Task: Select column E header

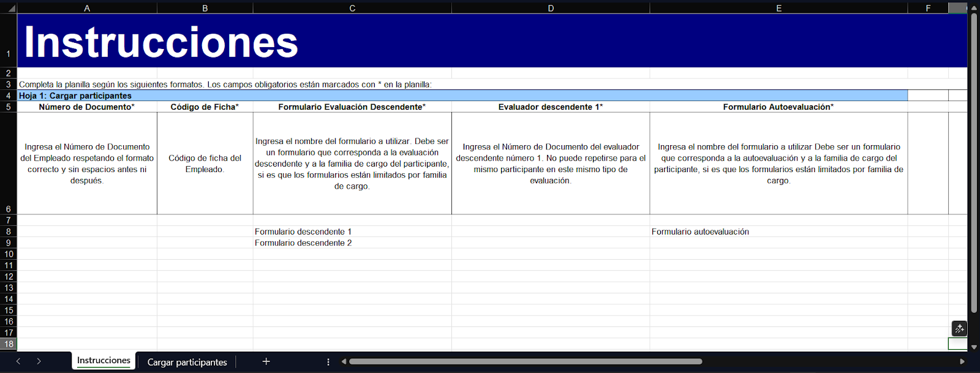Action: (x=778, y=8)
